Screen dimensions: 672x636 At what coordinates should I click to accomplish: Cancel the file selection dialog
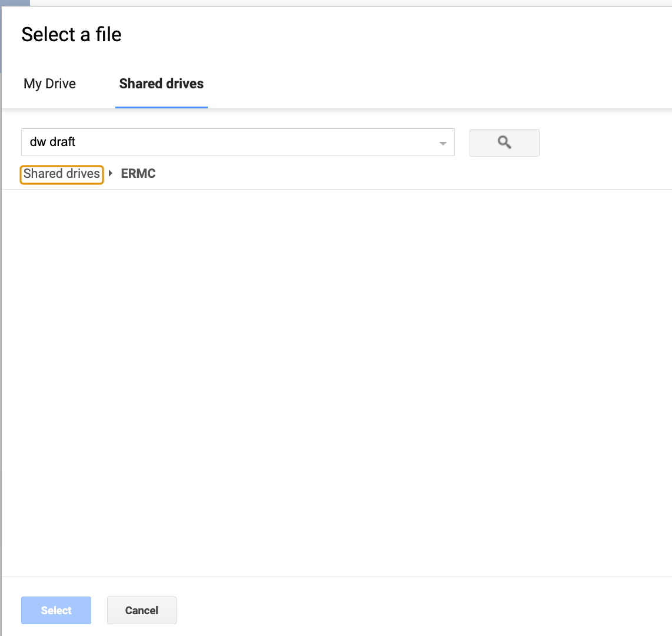[141, 610]
